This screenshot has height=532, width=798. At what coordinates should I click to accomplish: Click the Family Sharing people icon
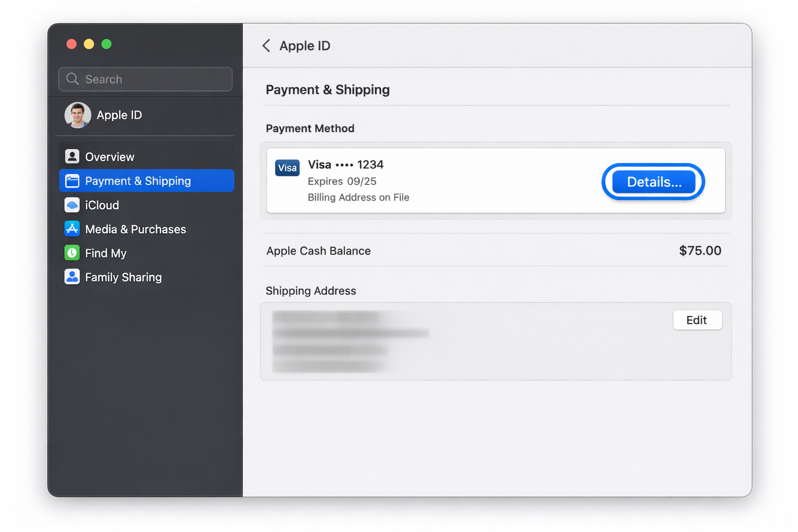(x=72, y=277)
